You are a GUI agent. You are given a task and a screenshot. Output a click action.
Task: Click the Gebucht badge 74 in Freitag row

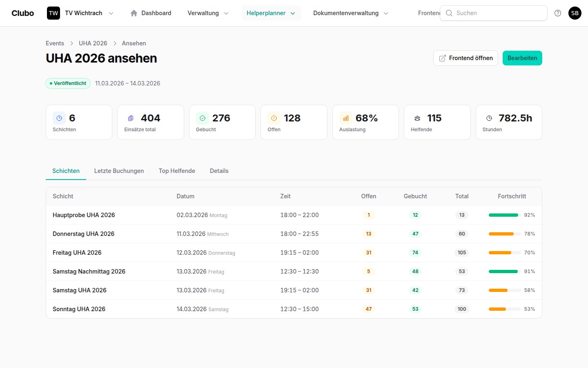point(415,253)
